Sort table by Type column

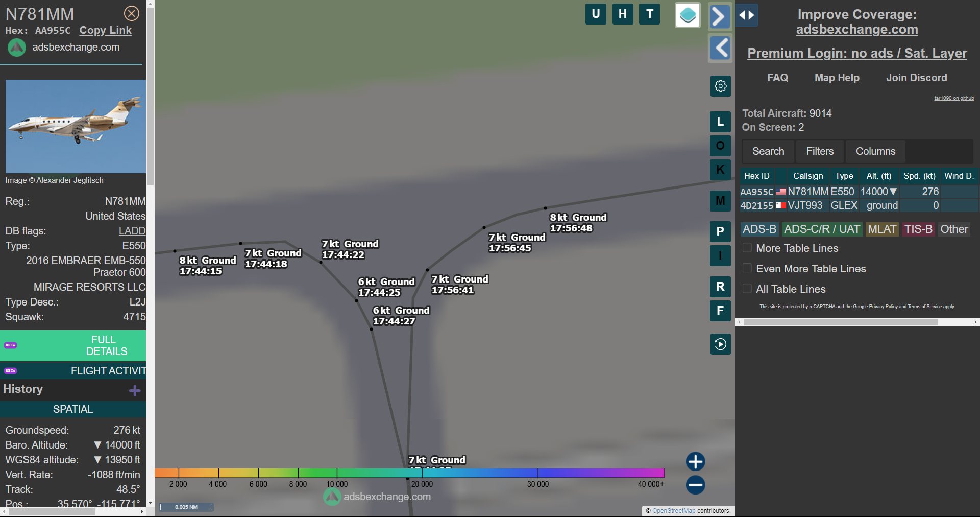844,176
